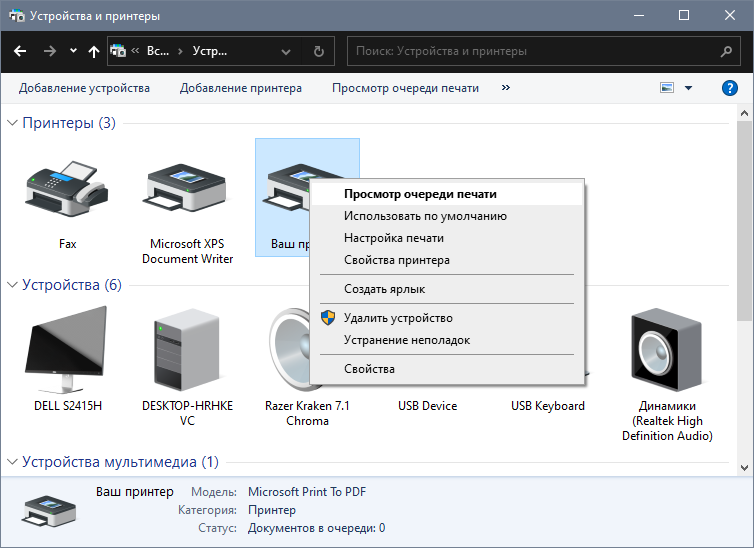The image size is (754, 548).
Task: Open 'Настройка печати' from context menu
Action: click(x=447, y=238)
